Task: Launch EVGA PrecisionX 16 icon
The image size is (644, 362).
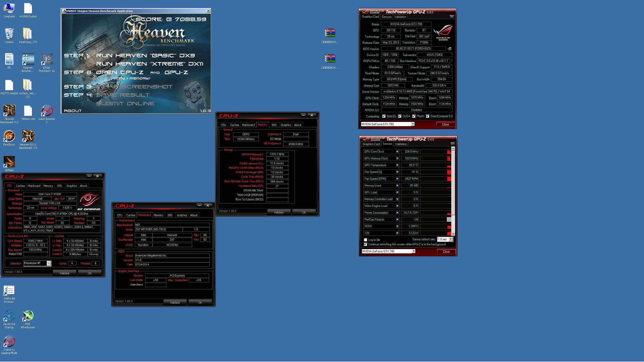Action: [x=47, y=63]
